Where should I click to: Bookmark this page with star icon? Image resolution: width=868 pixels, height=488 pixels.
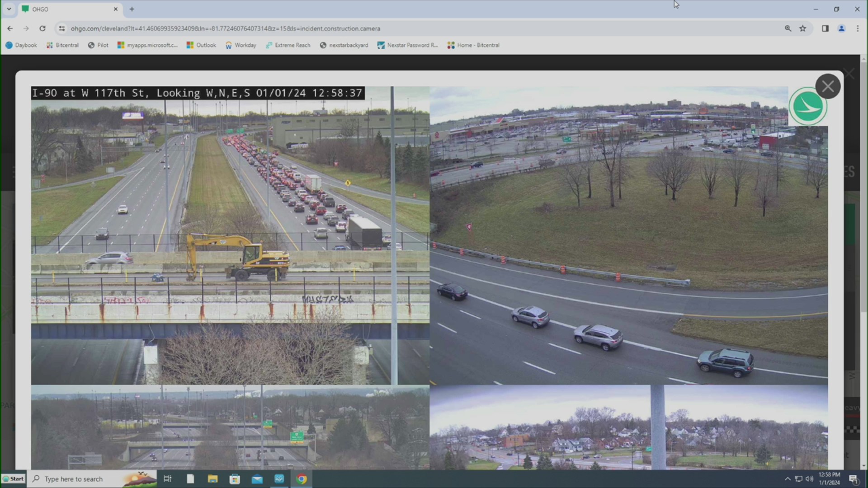click(x=803, y=28)
